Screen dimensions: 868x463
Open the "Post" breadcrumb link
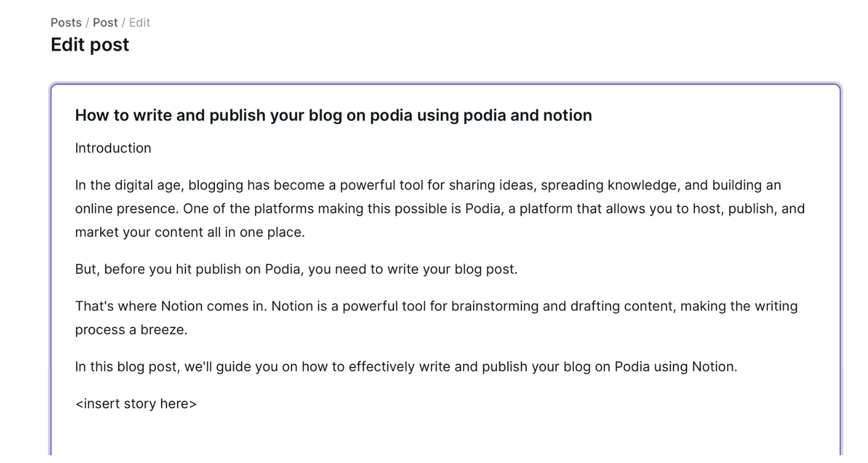105,23
